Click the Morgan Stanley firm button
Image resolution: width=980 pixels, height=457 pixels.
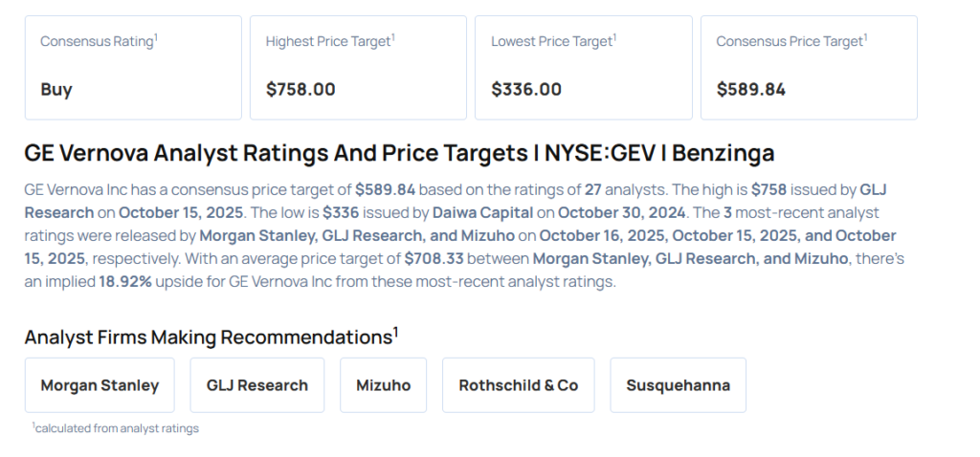click(100, 385)
